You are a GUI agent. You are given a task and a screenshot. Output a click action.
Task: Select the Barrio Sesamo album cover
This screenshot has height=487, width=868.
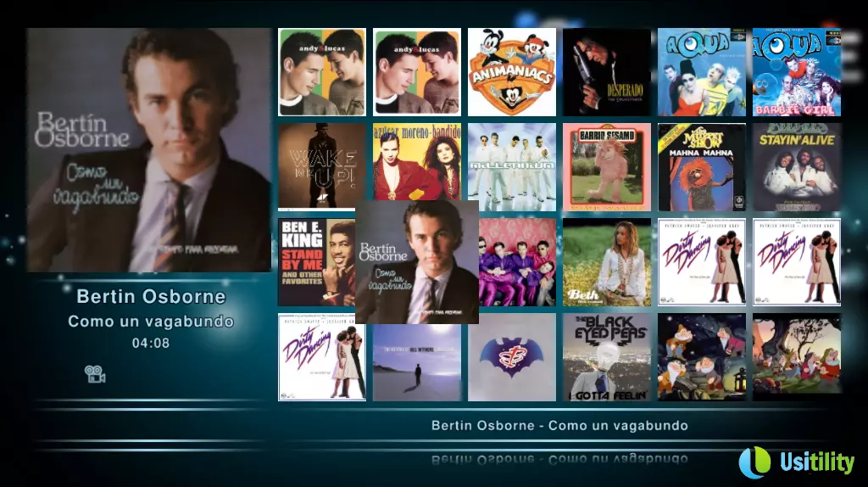(x=607, y=167)
